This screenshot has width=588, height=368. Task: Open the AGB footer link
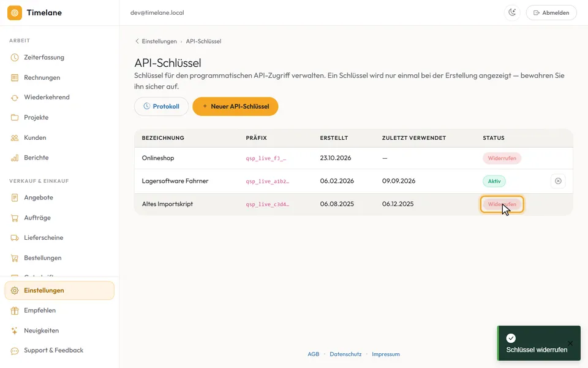[x=314, y=354]
